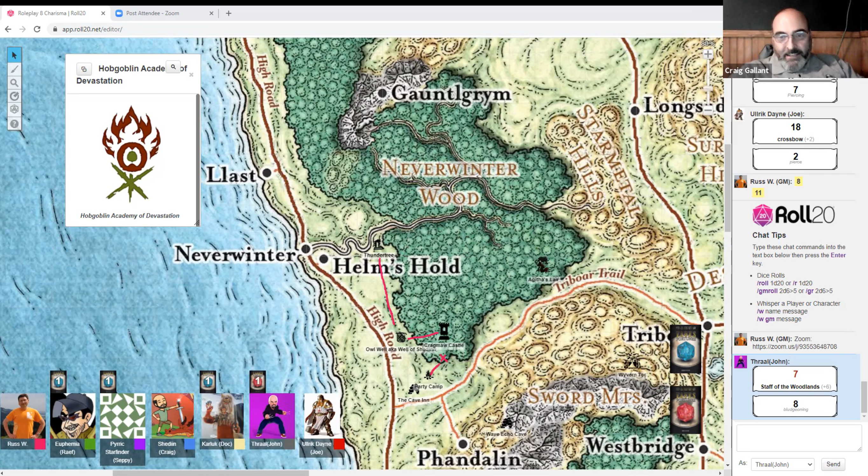
Task: Click The Cave Inn token
Action: 413,390
